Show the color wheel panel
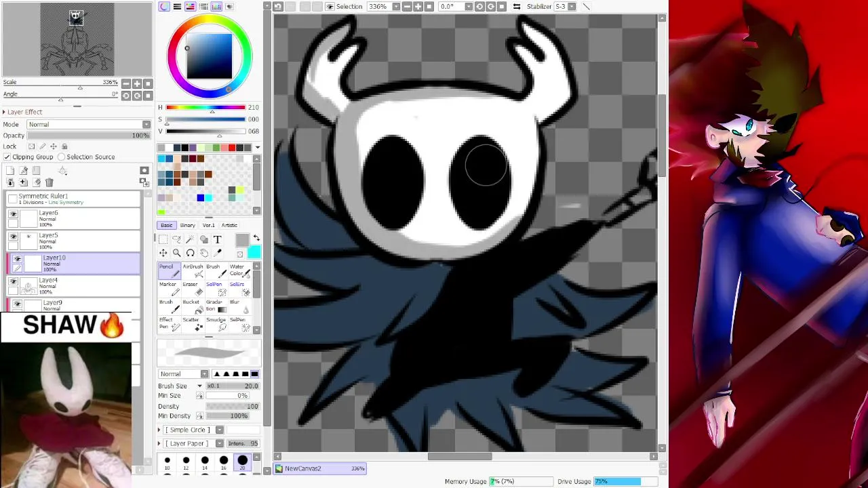Image resolution: width=868 pixels, height=488 pixels. point(164,6)
